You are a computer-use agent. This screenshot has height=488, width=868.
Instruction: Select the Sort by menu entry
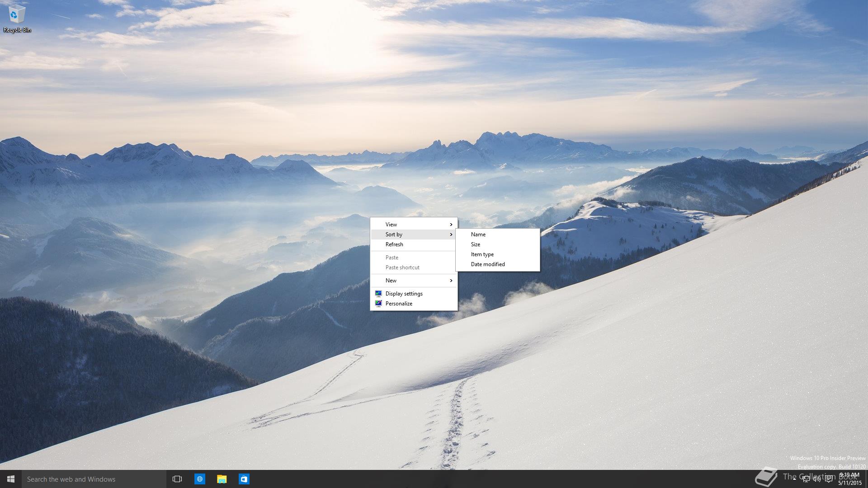coord(414,235)
